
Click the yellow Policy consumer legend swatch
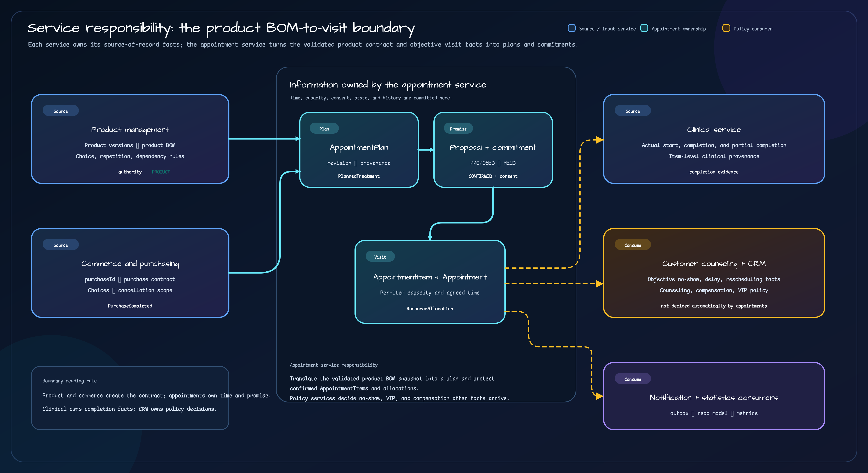[x=726, y=28]
